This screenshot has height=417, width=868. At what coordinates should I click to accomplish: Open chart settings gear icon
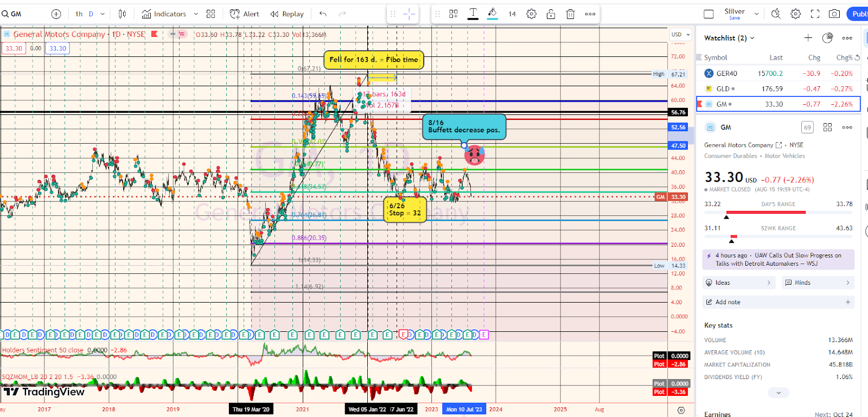795,14
